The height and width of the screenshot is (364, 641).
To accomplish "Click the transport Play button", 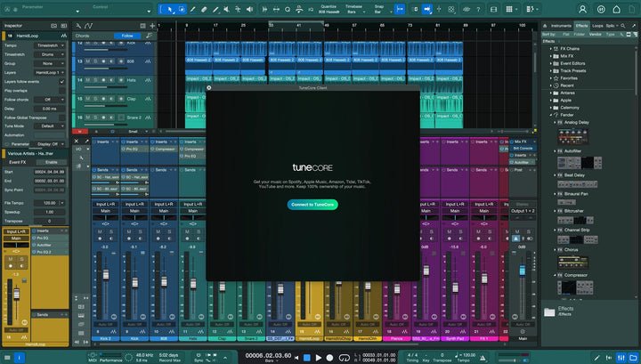I will tap(318, 358).
